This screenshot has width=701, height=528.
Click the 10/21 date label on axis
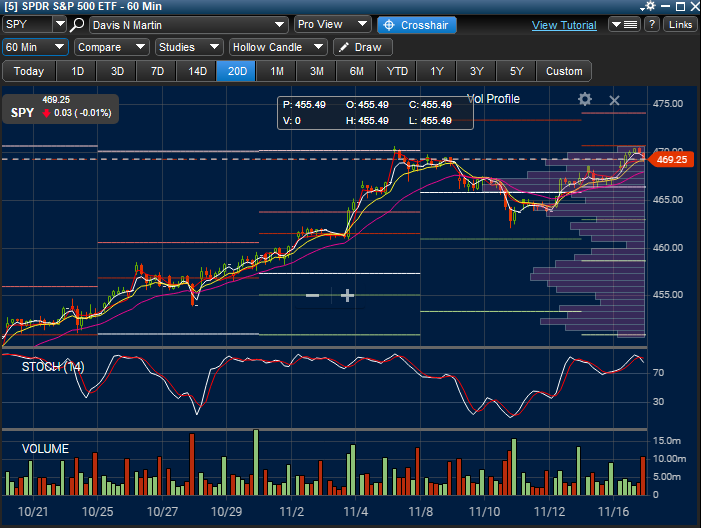click(x=33, y=511)
